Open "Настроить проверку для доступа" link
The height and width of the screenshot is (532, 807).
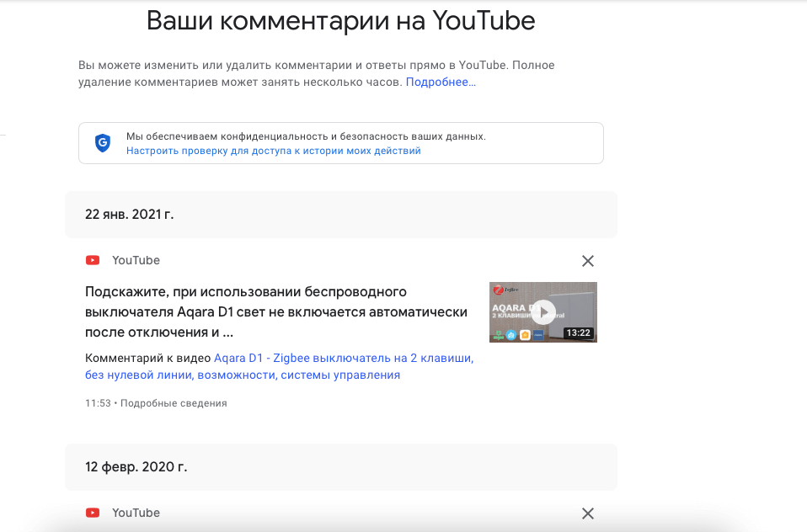point(273,151)
